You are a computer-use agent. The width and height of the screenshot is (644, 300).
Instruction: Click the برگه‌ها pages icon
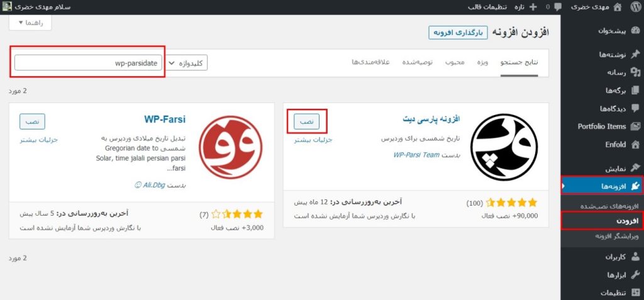635,91
